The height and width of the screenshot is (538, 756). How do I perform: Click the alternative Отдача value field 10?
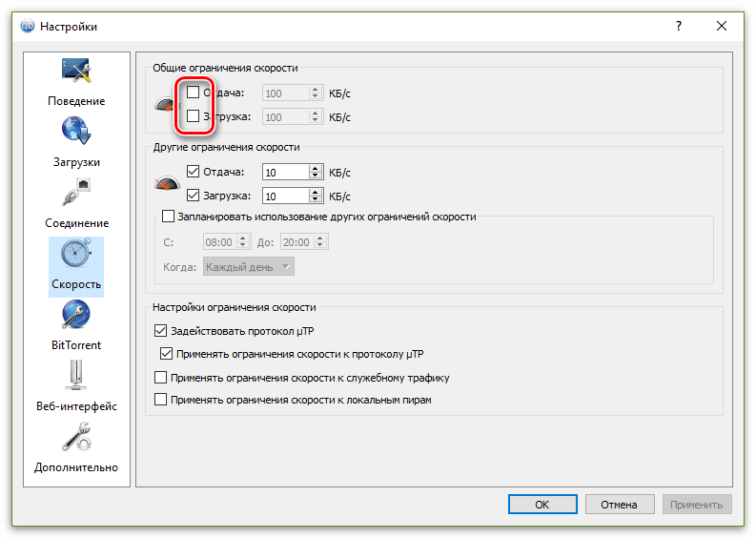[x=286, y=173]
